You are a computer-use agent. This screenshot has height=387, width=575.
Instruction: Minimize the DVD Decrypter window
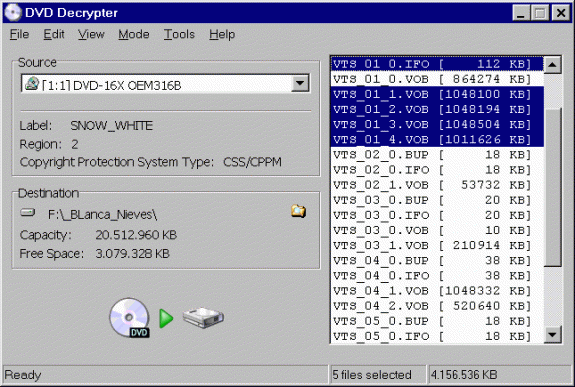pyautogui.click(x=521, y=13)
